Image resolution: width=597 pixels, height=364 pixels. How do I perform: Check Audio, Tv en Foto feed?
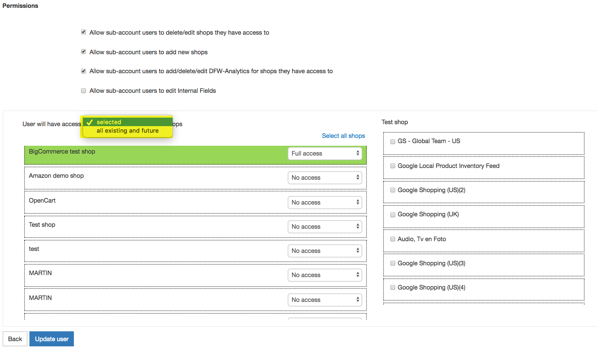393,239
